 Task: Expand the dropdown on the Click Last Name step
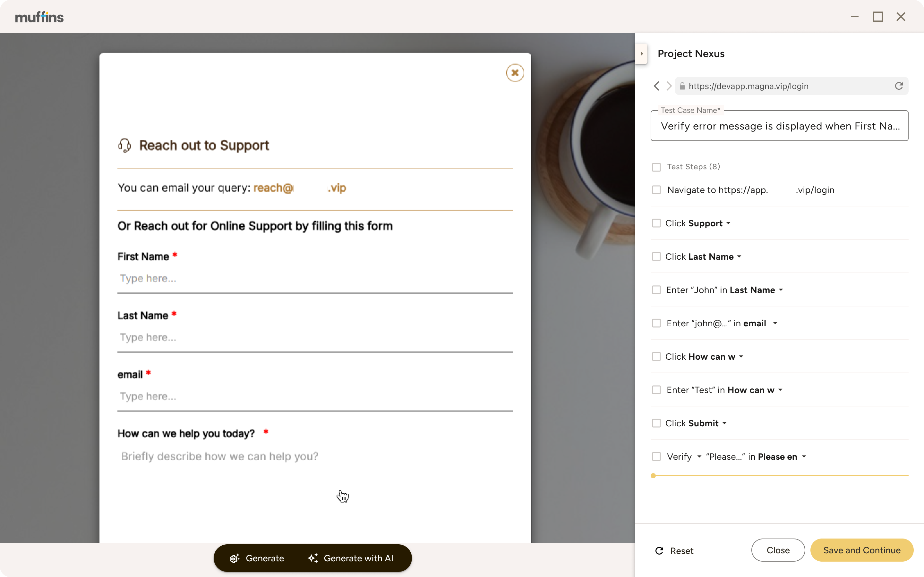tap(740, 256)
